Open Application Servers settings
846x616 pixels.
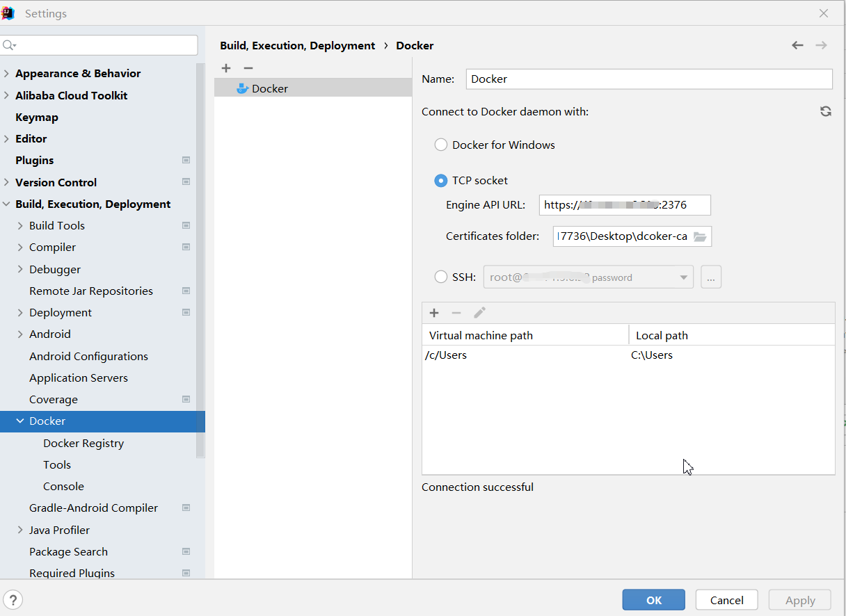[79, 378]
